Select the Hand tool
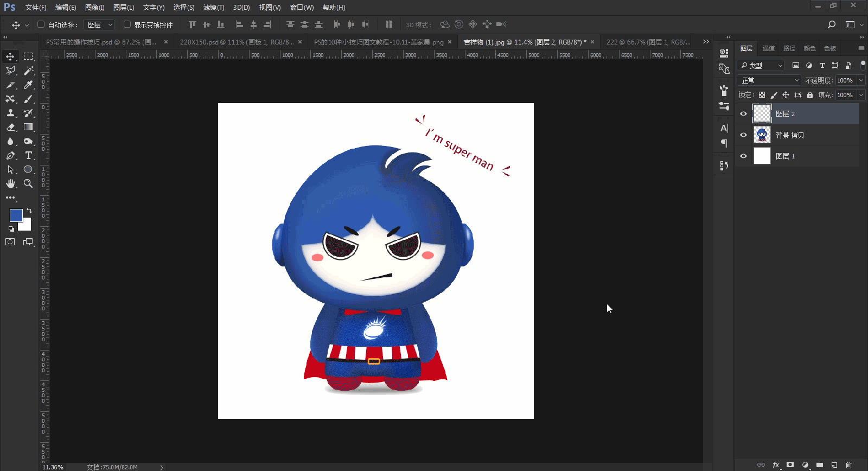 [10, 183]
